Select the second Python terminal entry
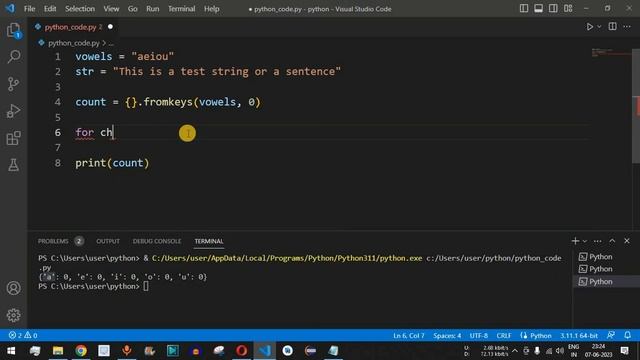640x360 pixels. click(x=606, y=269)
